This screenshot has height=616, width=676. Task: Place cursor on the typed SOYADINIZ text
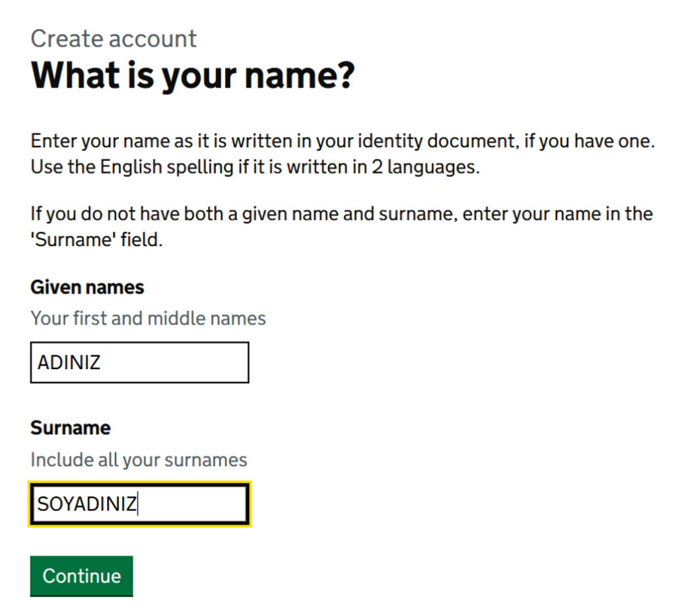(x=86, y=505)
